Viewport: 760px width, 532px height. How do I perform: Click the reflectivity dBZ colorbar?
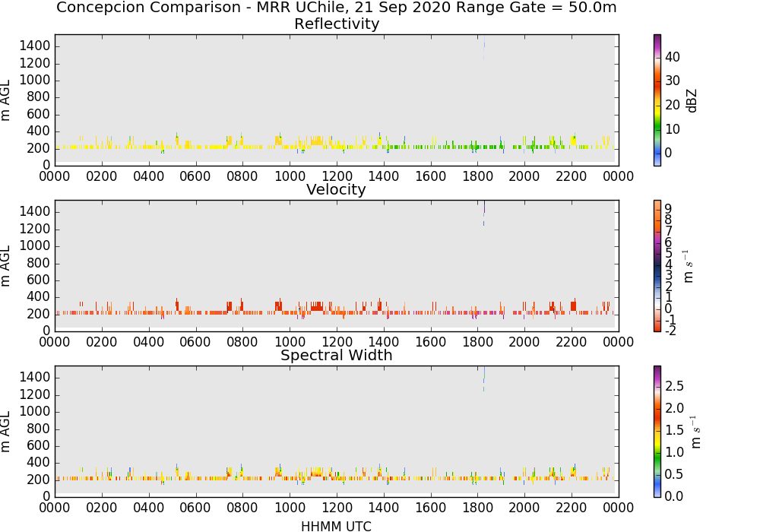click(x=657, y=100)
